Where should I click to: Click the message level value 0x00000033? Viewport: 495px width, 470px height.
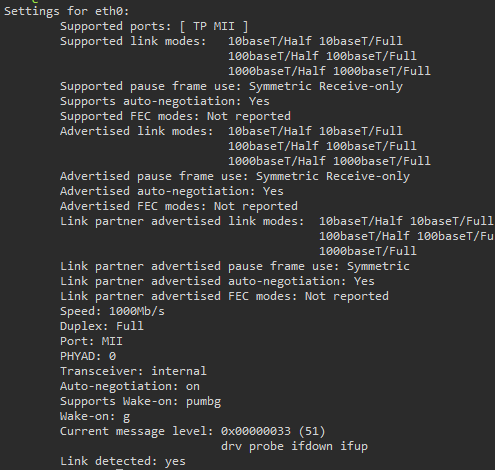point(256,431)
